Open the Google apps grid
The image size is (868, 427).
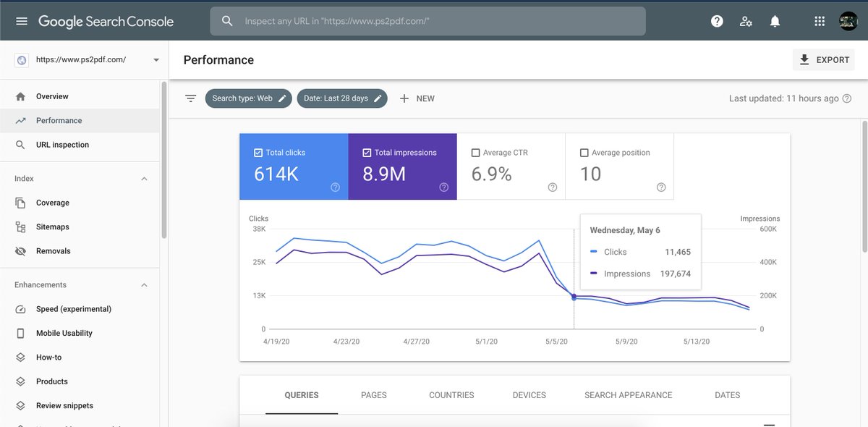[820, 21]
